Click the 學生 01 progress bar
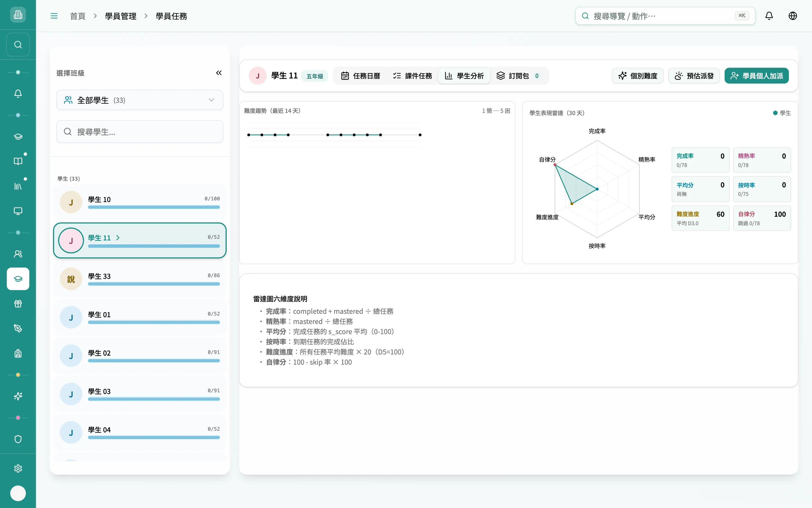 154,323
